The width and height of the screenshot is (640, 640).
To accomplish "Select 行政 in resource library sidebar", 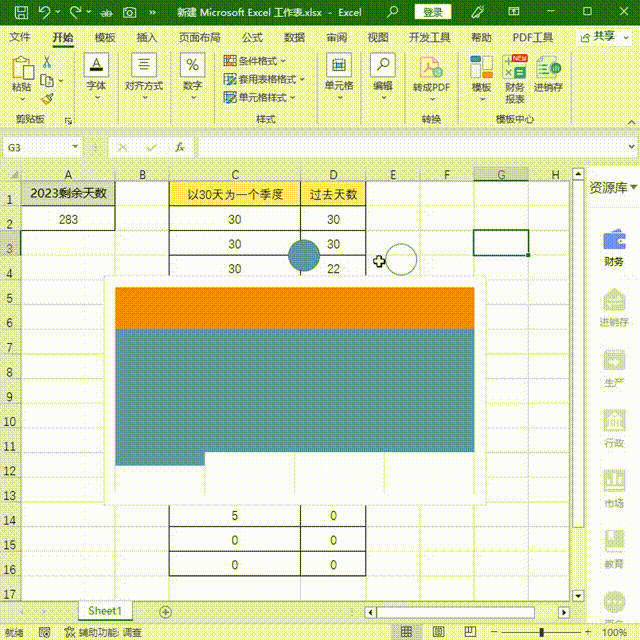I will (x=614, y=429).
